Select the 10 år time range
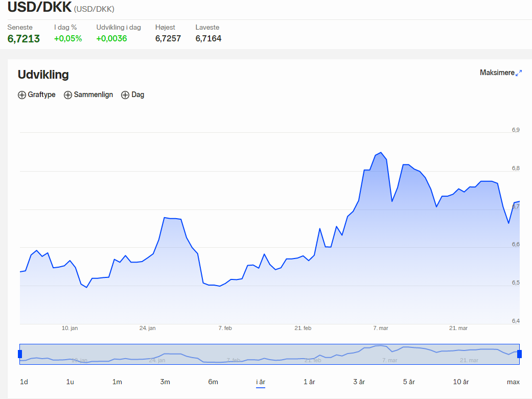Image resolution: width=532 pixels, height=399 pixels. click(x=461, y=382)
